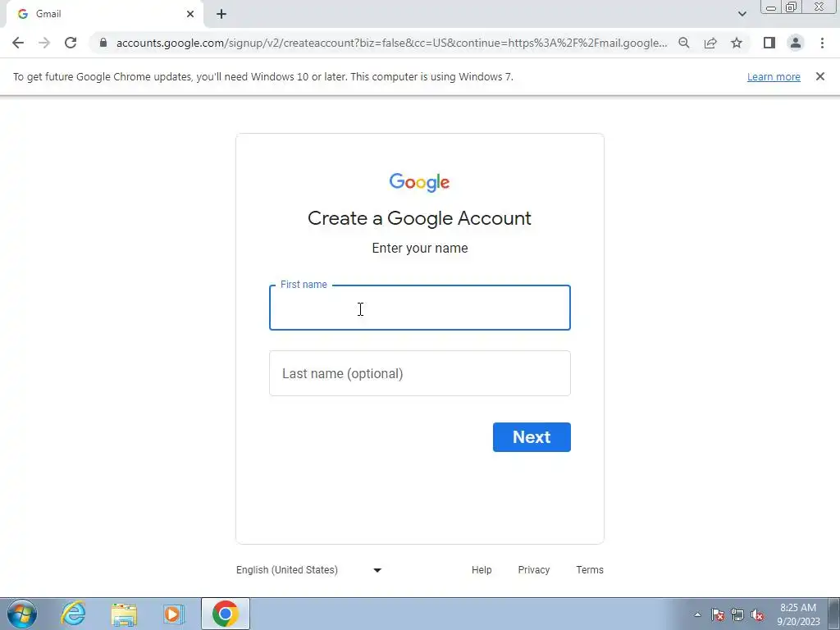The width and height of the screenshot is (840, 630).
Task: Open the Privacy link
Action: [533, 570]
